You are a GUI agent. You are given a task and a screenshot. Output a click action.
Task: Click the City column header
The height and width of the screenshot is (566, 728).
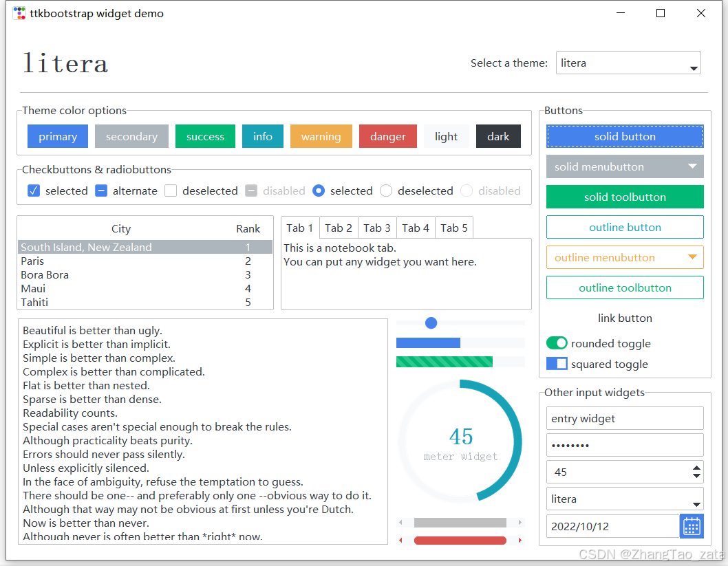click(121, 229)
